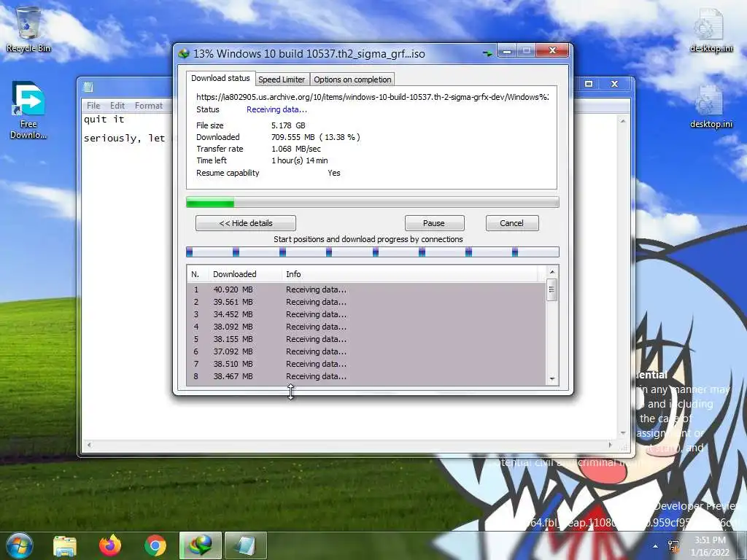
Task: Cancel the download
Action: pyautogui.click(x=511, y=223)
